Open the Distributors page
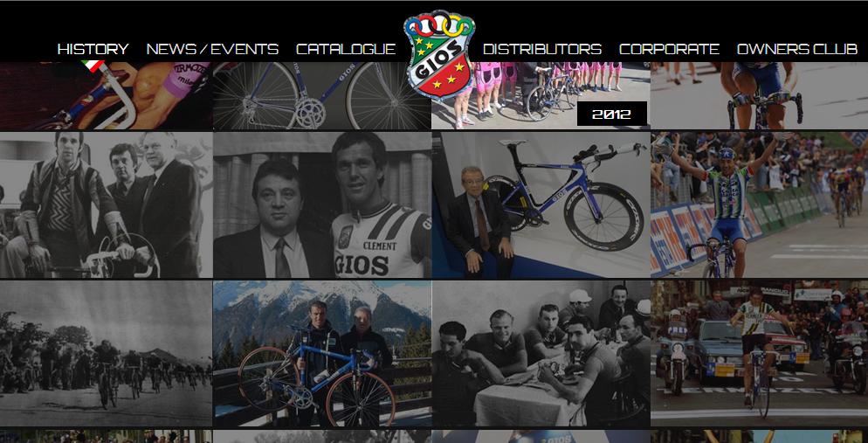Screen dimensions: 868x443 (x=542, y=49)
